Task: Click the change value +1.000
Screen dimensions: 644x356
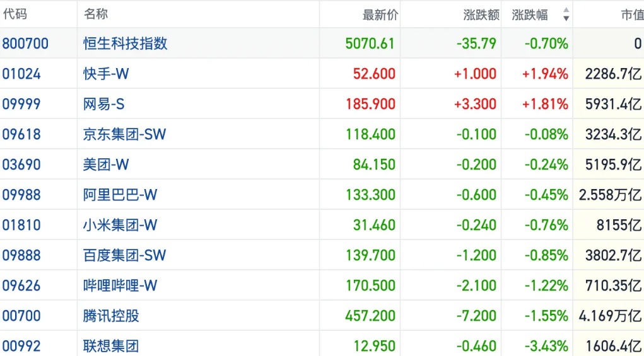Action: point(475,74)
